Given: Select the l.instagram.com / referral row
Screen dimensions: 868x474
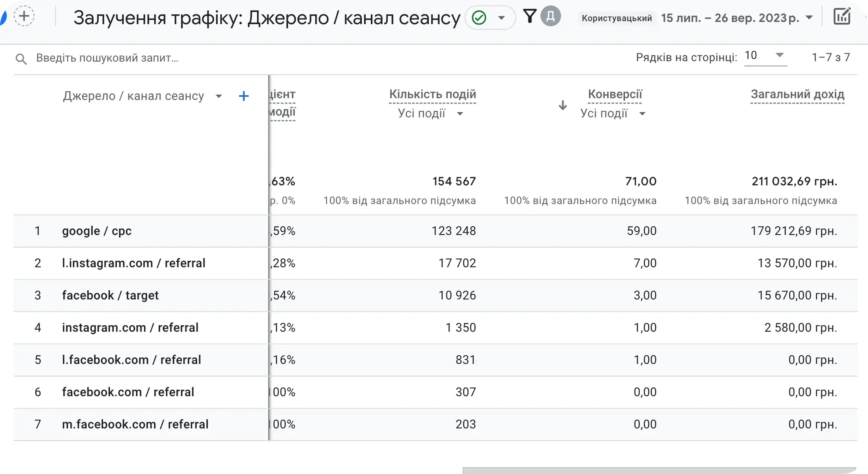Looking at the screenshot, I should (435, 263).
